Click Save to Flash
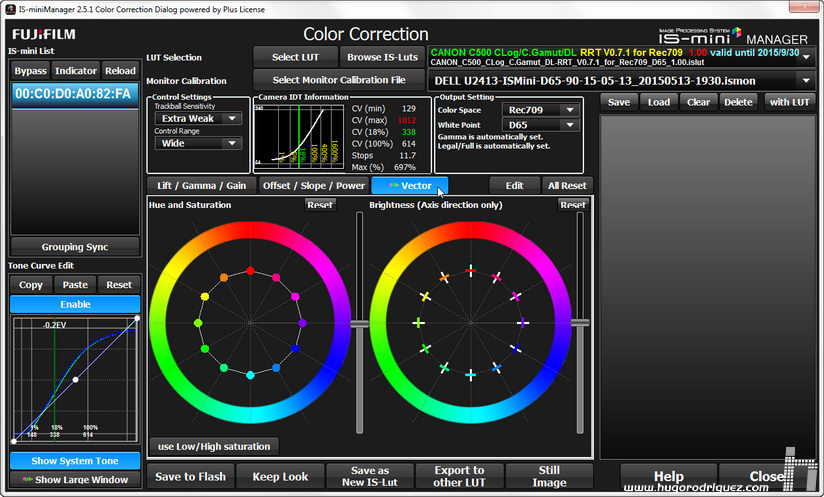824x497 pixels. tap(190, 477)
